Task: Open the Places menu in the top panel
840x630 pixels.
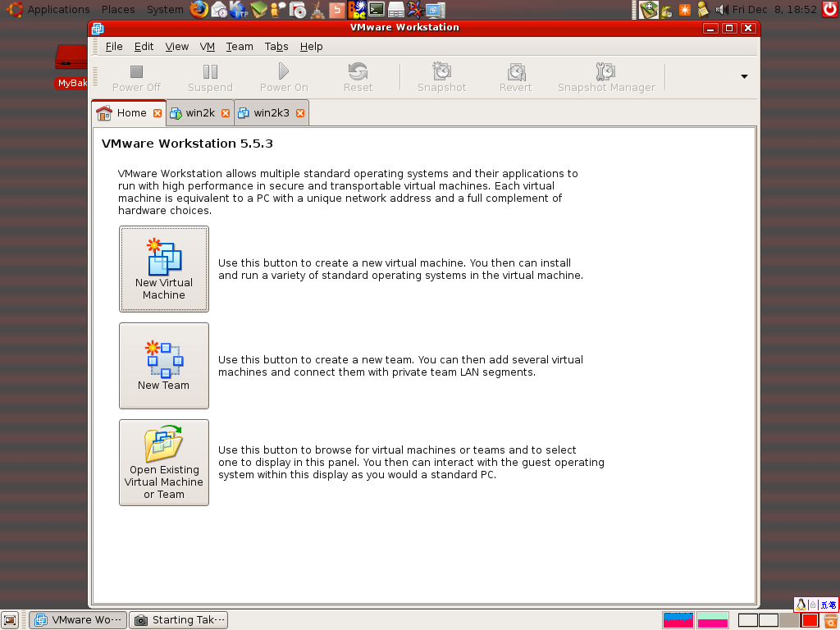Action: tap(118, 10)
